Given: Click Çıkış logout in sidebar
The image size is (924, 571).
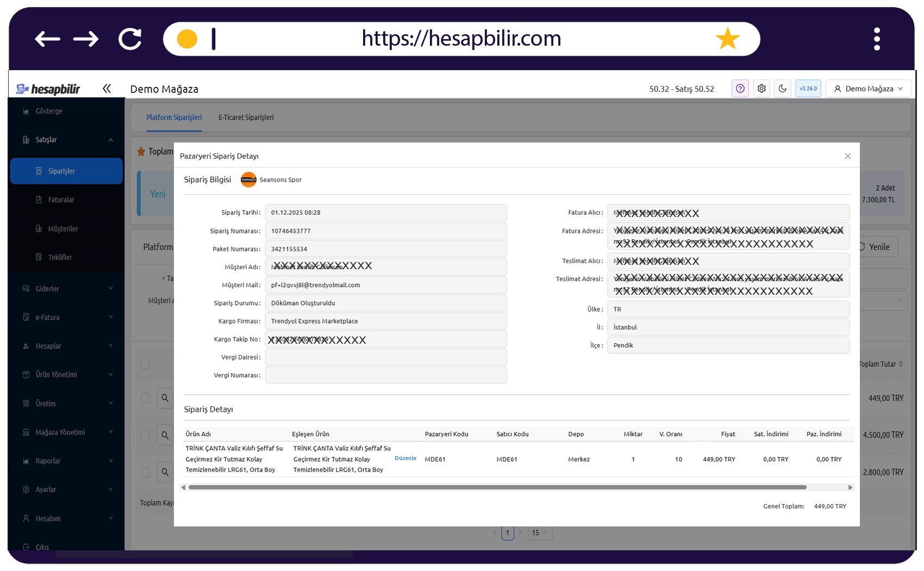Looking at the screenshot, I should [66, 546].
